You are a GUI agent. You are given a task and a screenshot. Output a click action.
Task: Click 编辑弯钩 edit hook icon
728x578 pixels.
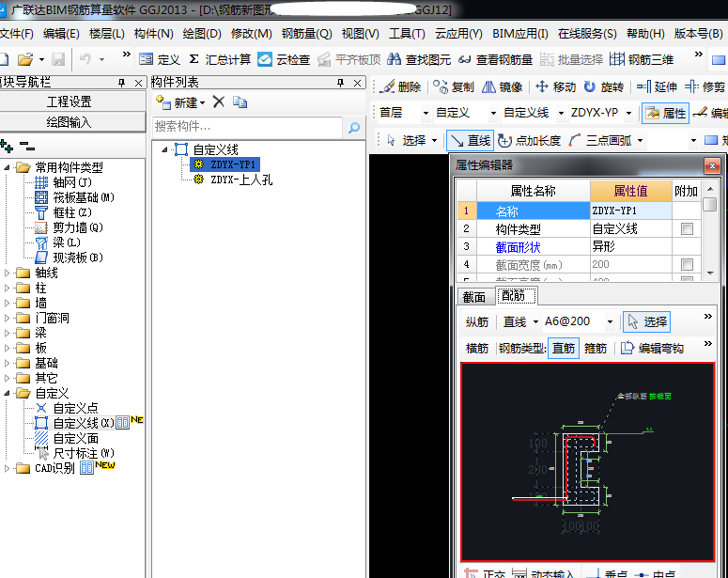(x=627, y=348)
